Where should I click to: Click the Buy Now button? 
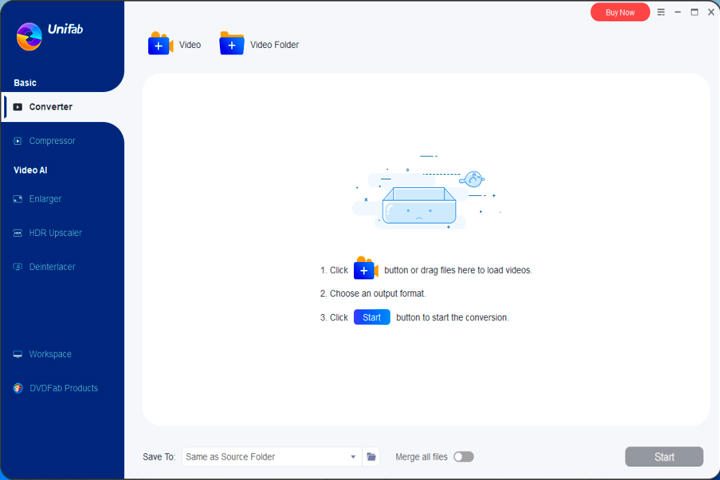click(x=620, y=12)
